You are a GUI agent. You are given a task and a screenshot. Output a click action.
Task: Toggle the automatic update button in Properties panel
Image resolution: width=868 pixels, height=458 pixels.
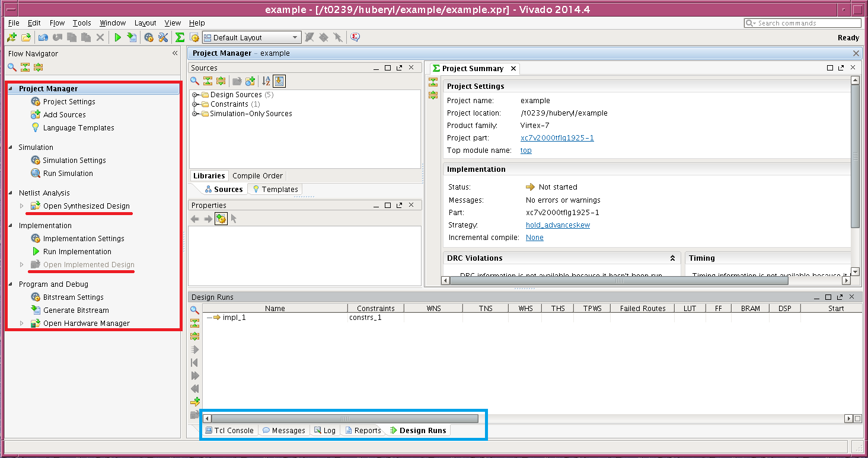[x=221, y=219]
